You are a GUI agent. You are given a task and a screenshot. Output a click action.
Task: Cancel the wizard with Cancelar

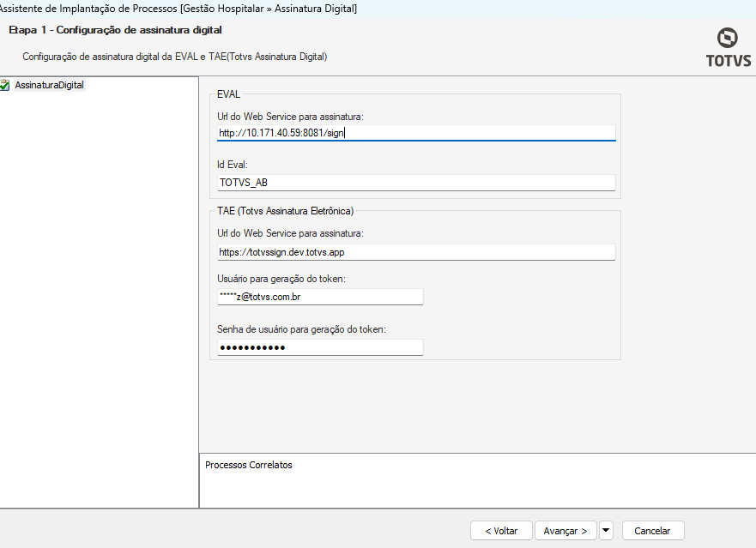(x=652, y=531)
